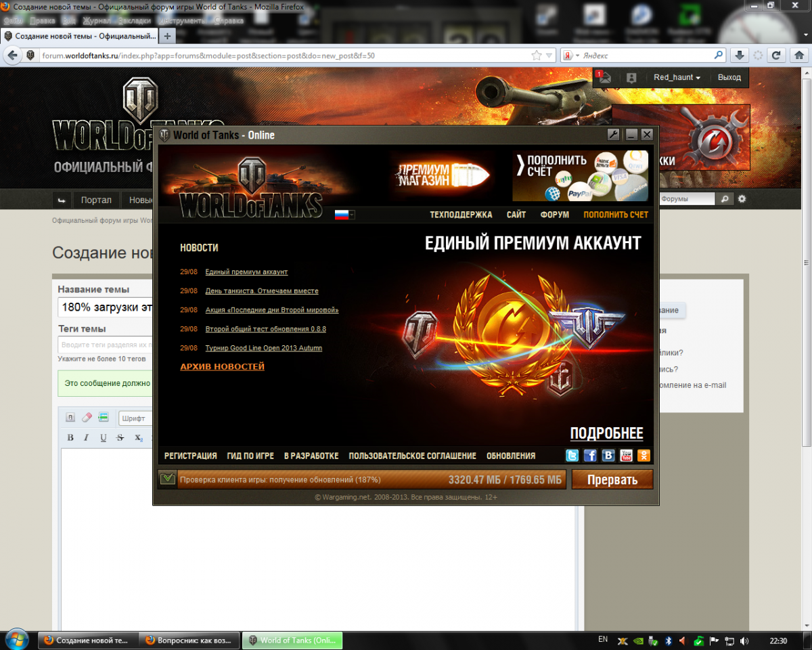The height and width of the screenshot is (650, 812).
Task: Switch to Вопросник taskbar Firefox window
Action: (190, 640)
